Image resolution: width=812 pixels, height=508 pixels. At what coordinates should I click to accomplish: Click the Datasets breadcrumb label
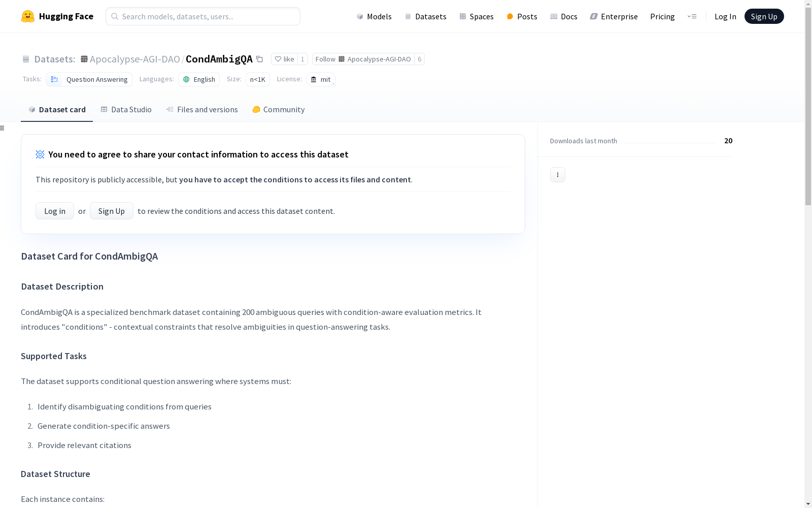54,59
